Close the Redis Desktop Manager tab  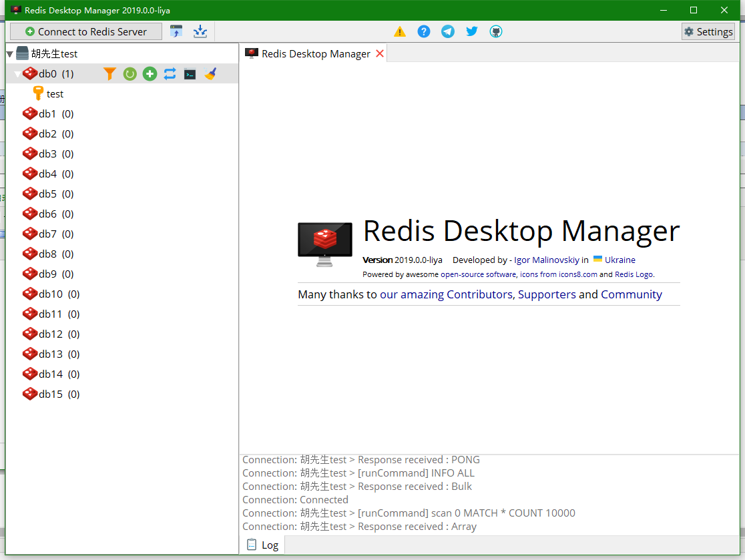point(381,53)
